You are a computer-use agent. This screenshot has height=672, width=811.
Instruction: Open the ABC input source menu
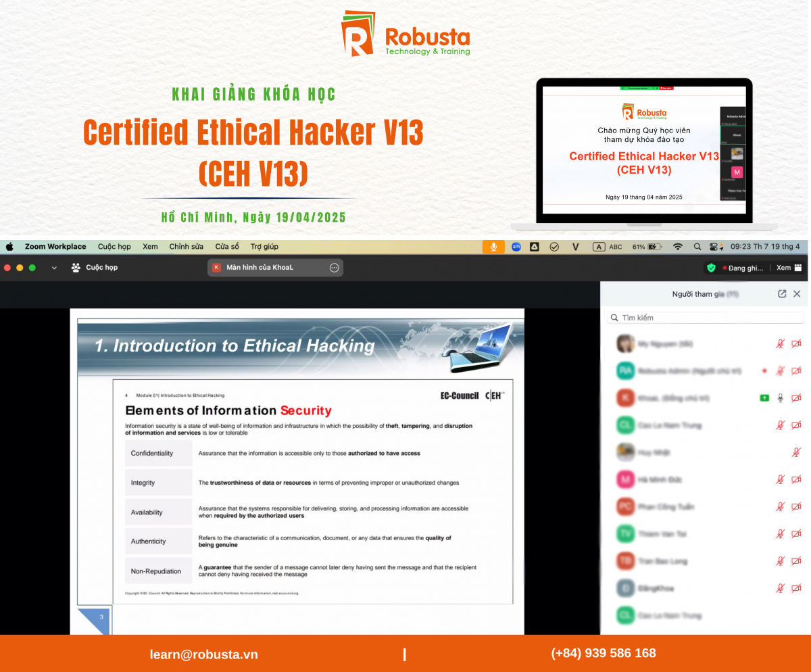[x=608, y=247]
